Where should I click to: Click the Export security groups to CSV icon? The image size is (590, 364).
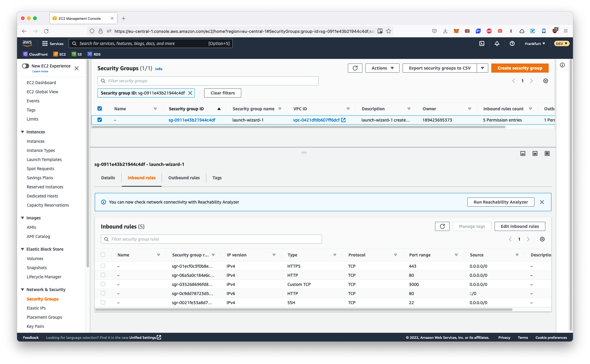pyautogui.click(x=483, y=68)
